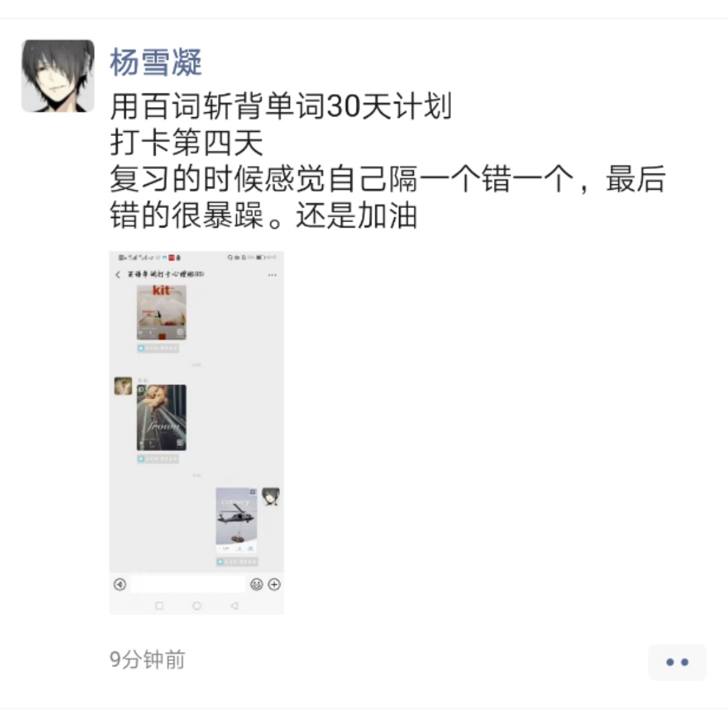The width and height of the screenshot is (728, 710).
Task: Tap the voice input icon beside text field
Action: pos(120,584)
